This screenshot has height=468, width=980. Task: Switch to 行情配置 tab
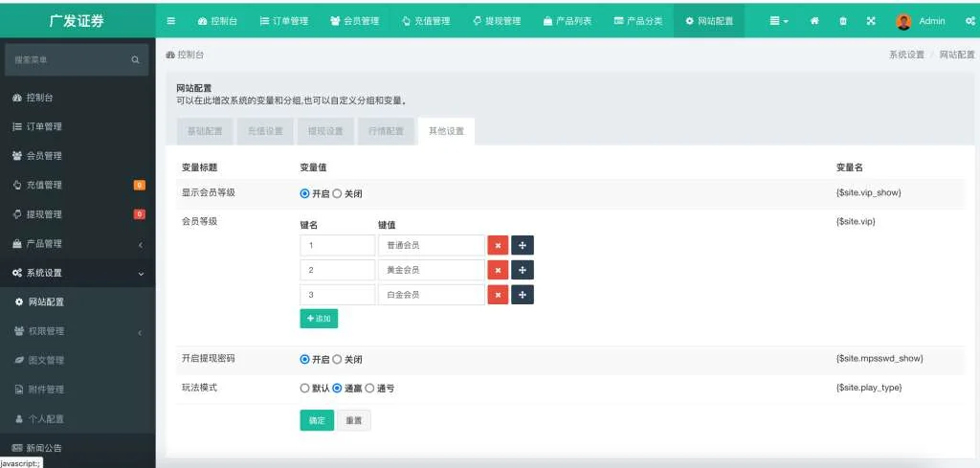coord(386,131)
